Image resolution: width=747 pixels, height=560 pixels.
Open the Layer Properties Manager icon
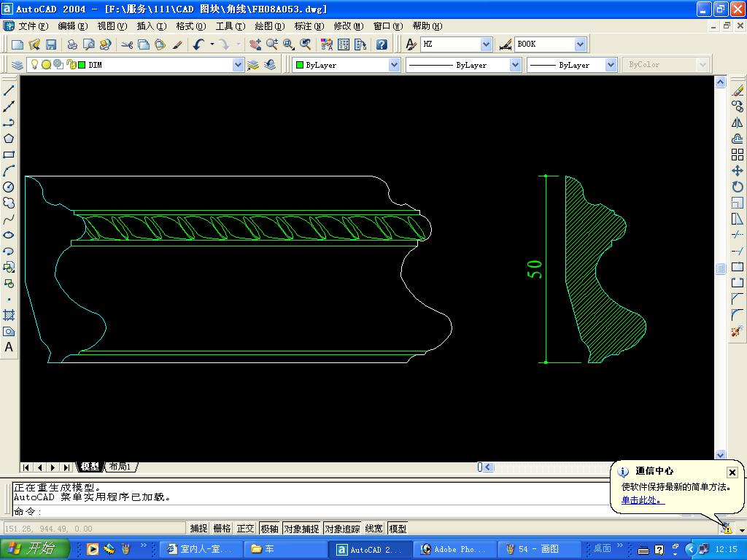(18, 65)
